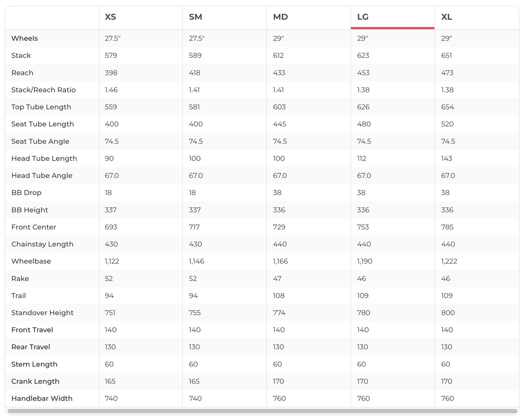Click the Wheels row label
This screenshot has height=420, width=523.
(x=25, y=38)
